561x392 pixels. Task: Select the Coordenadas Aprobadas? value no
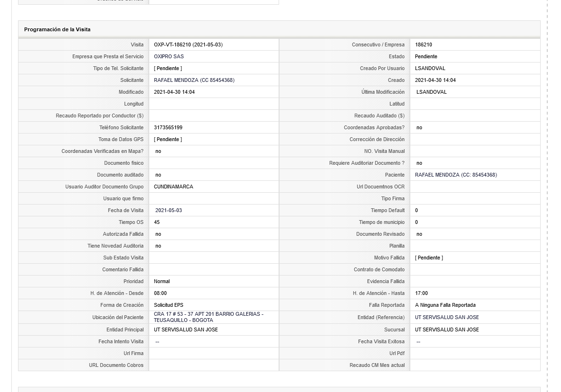419,127
